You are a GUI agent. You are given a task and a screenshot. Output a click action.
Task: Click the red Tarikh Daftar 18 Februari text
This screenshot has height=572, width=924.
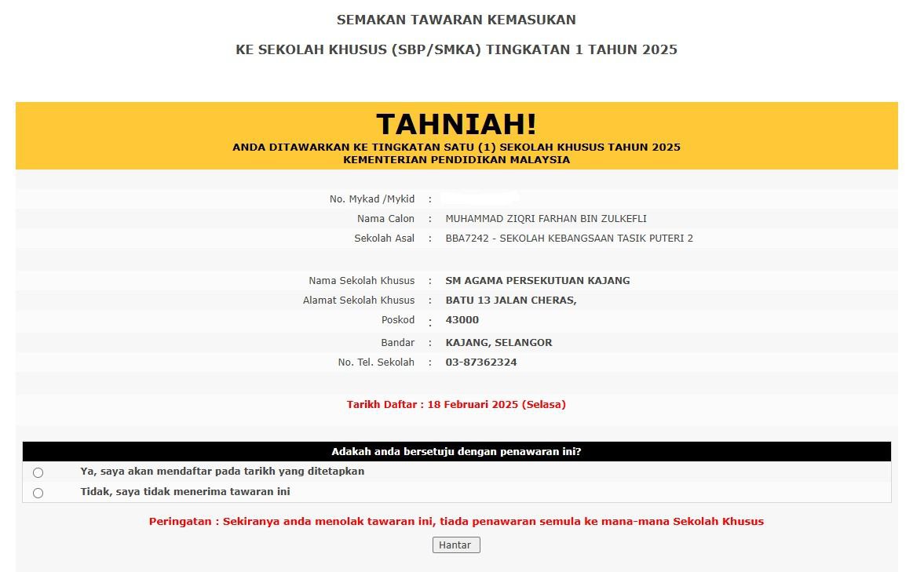coord(456,405)
